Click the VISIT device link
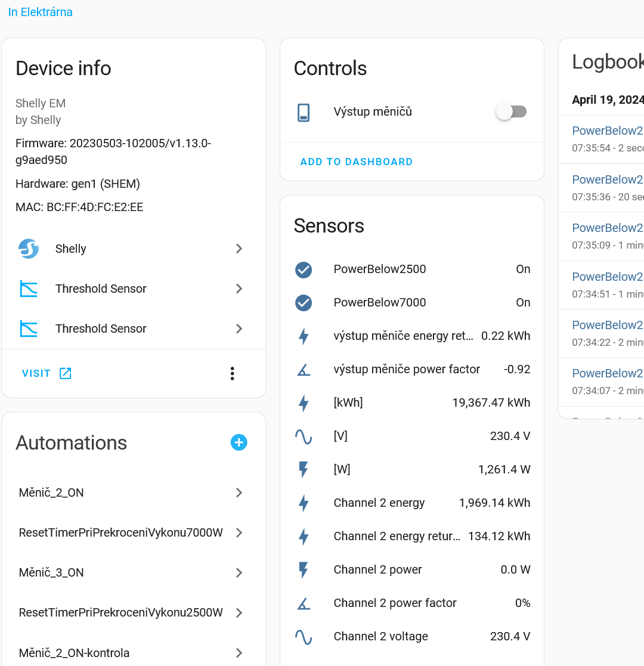The height and width of the screenshot is (666, 644). [x=47, y=373]
